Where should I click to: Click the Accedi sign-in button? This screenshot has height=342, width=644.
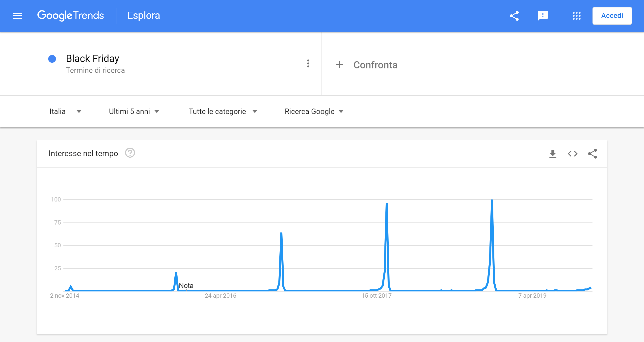click(x=612, y=16)
